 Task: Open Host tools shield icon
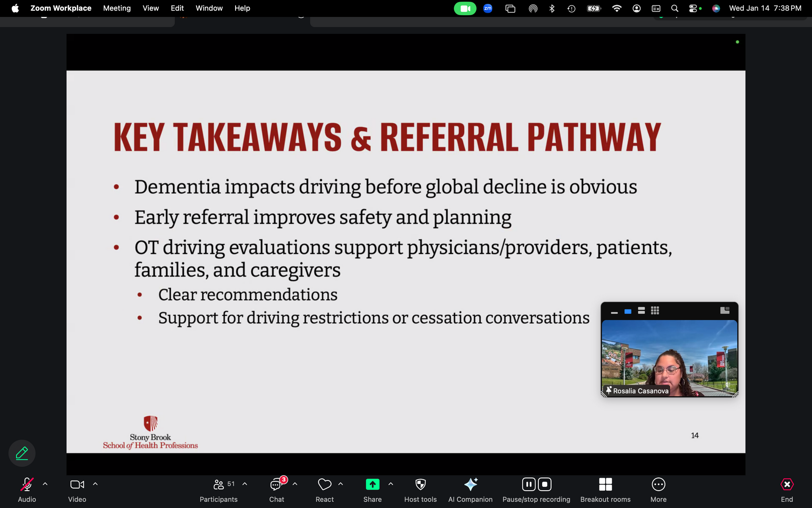(420, 485)
